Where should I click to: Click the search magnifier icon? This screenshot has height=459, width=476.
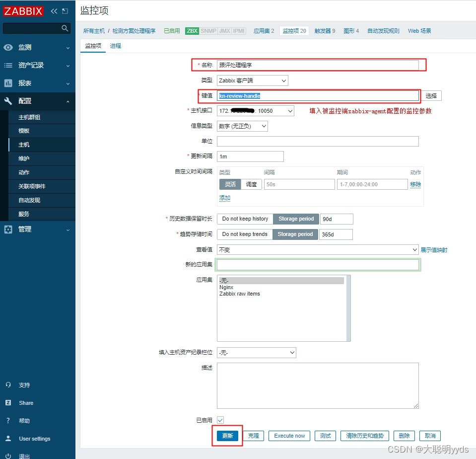[x=65, y=28]
